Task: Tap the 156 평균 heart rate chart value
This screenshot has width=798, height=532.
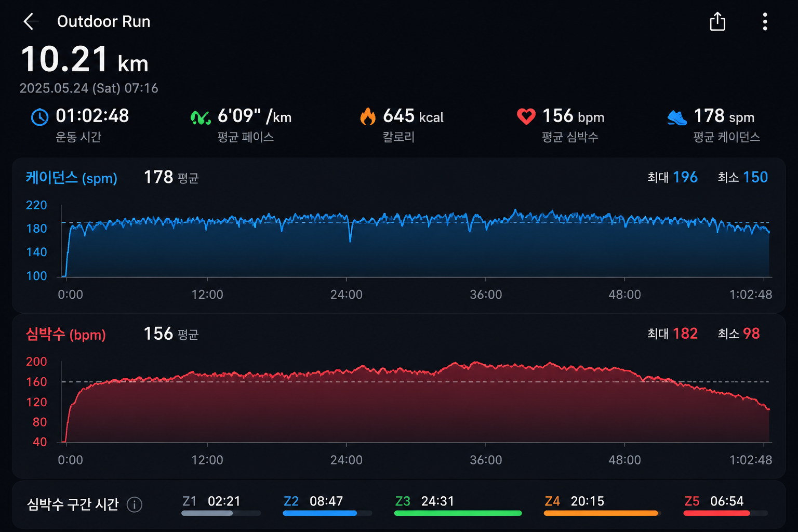Action: tap(171, 334)
